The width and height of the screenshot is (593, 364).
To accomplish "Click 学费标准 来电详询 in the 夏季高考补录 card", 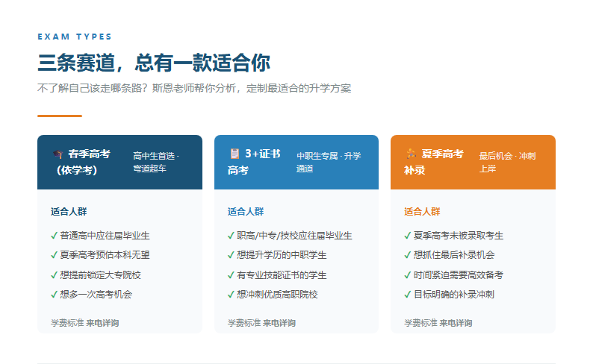I will click(x=438, y=323).
